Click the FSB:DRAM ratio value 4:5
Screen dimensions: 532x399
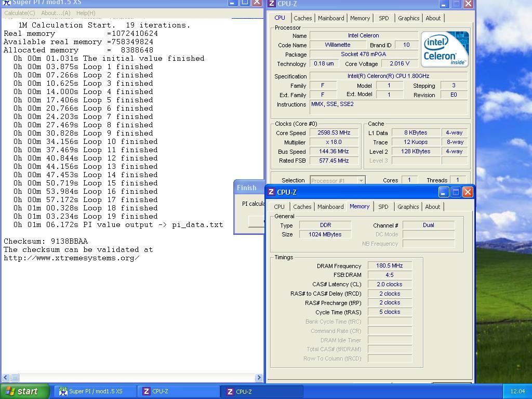pos(390,275)
